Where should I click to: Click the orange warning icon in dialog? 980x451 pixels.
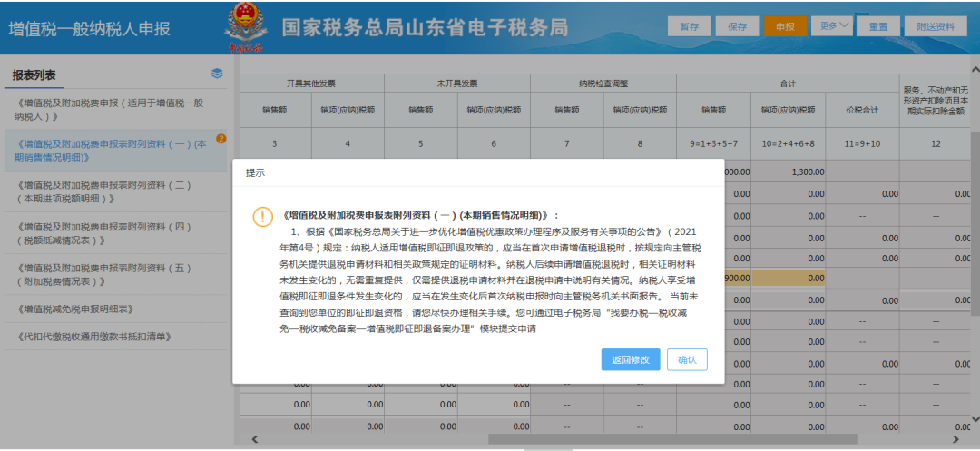pos(262,216)
